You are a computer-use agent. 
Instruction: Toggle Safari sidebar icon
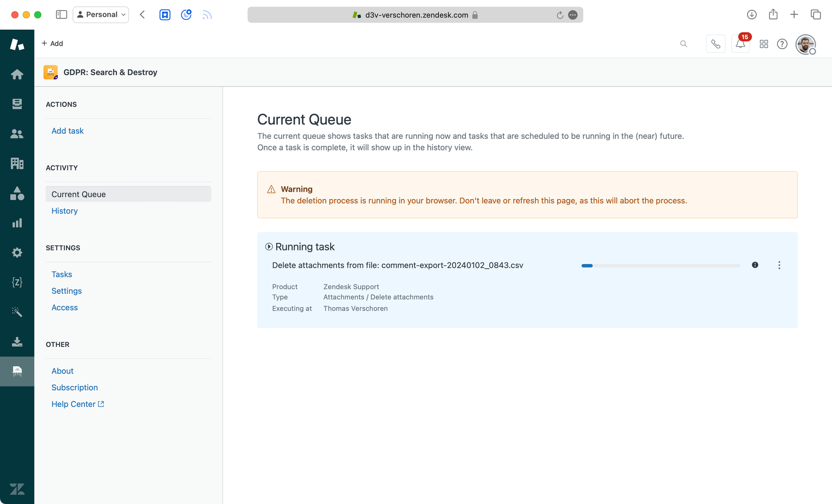(62, 15)
